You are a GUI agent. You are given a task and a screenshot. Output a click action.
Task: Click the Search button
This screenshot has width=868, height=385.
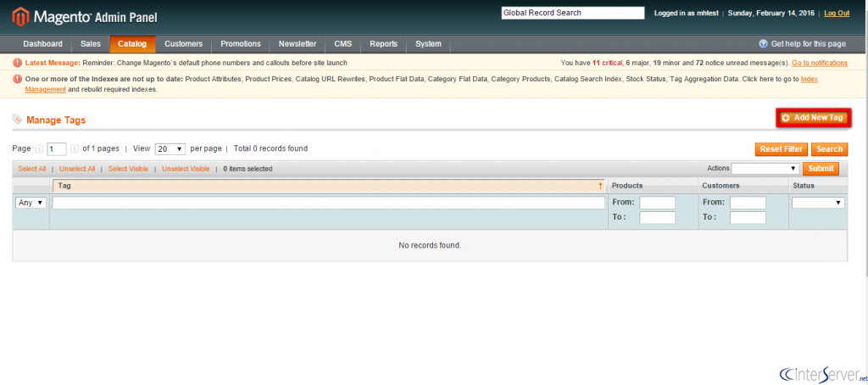coord(829,149)
